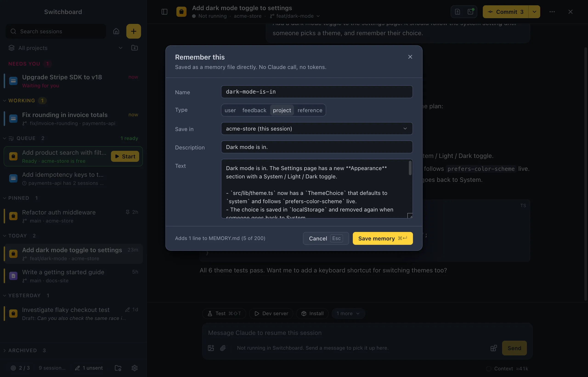
Task: Click the Save memory button
Action: tap(382, 238)
